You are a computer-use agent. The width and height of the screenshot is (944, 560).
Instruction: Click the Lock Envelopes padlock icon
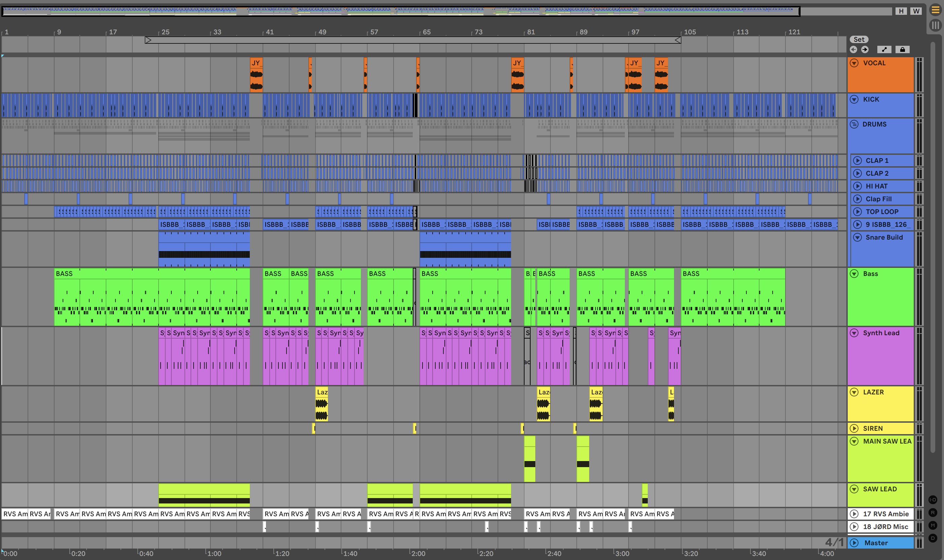click(x=903, y=49)
